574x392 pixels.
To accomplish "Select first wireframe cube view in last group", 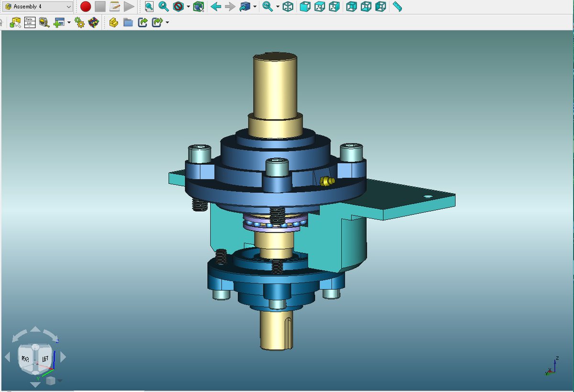I will tap(352, 7).
